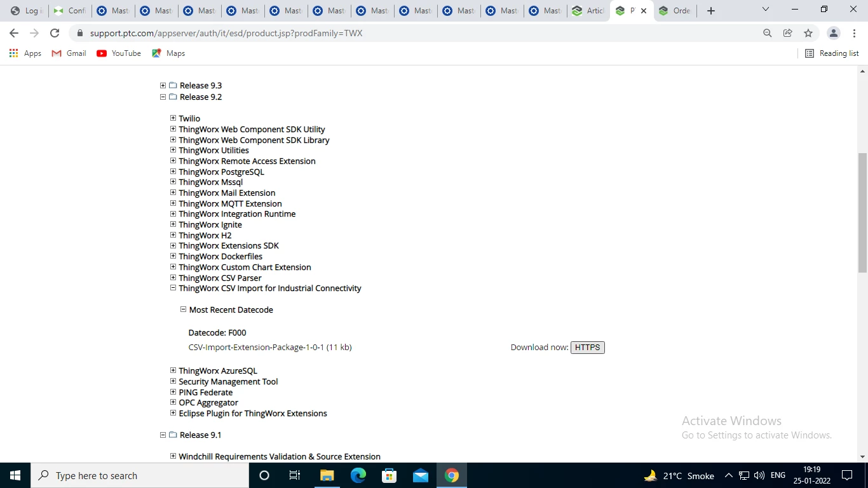Open the Gmail bookmark
Screen dimensions: 868x488
(x=69, y=53)
